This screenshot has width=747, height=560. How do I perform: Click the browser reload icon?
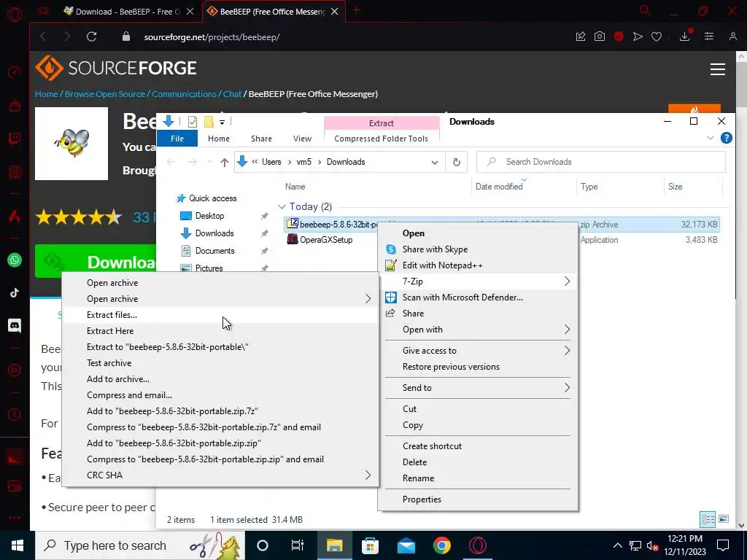(91, 36)
